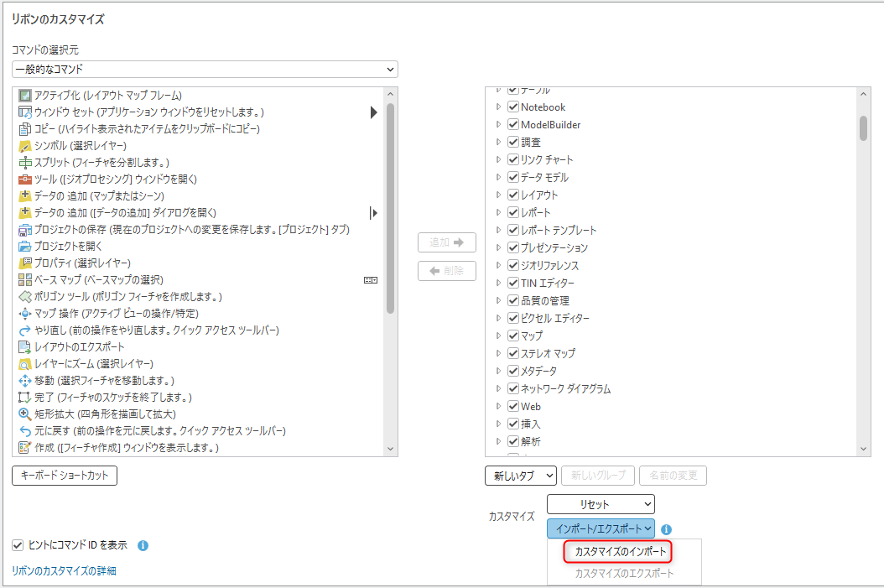Uncheck the ModelBuilder checkbox
This screenshot has height=588, width=884.
tap(513, 125)
